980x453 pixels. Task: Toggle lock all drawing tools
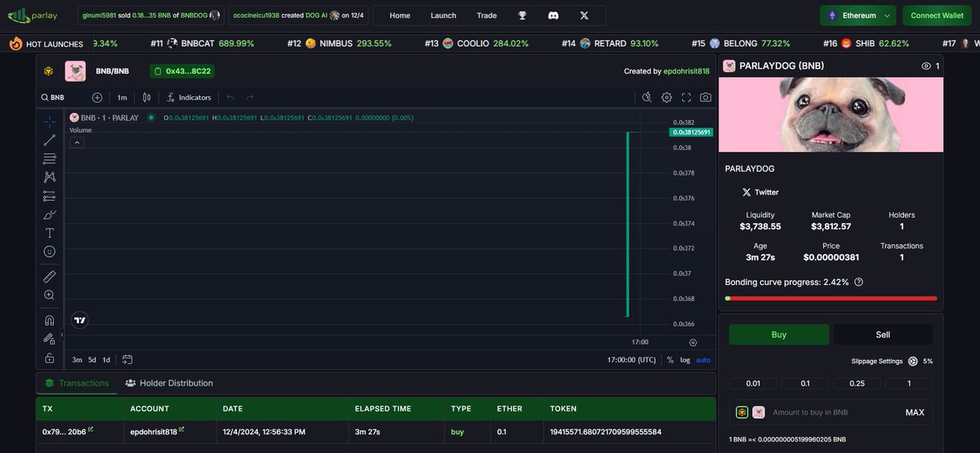(50, 358)
